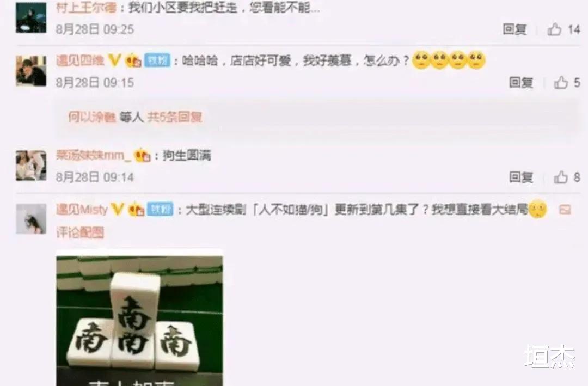
Task: Reply to the 09:25 comment
Action: click(x=515, y=29)
